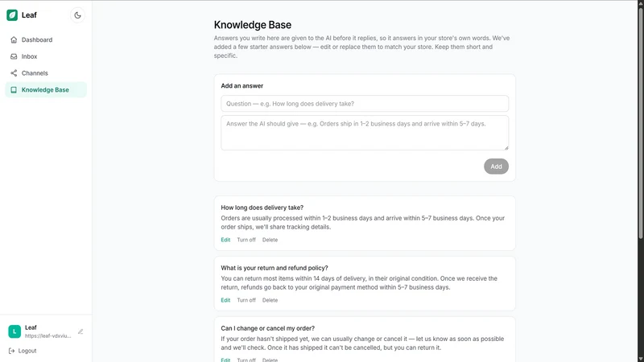Click Logout in the sidebar
This screenshot has height=362, width=644.
23,351
